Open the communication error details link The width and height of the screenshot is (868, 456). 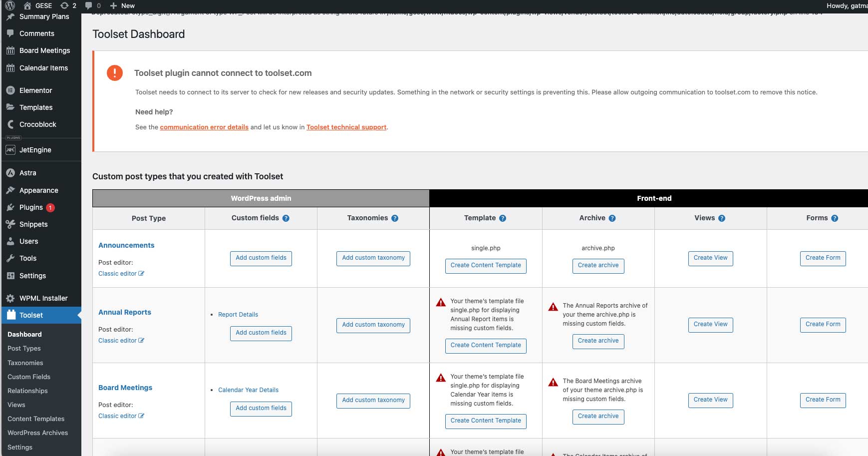coord(204,127)
